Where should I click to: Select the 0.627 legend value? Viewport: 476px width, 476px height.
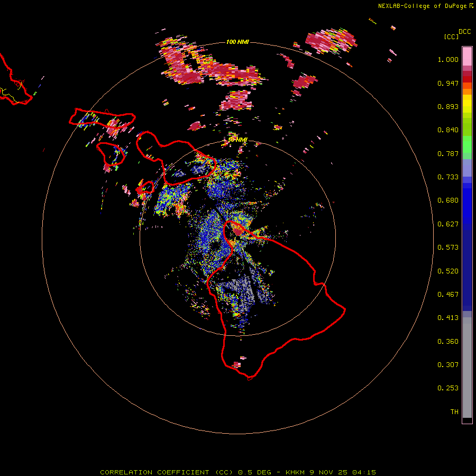click(x=448, y=224)
